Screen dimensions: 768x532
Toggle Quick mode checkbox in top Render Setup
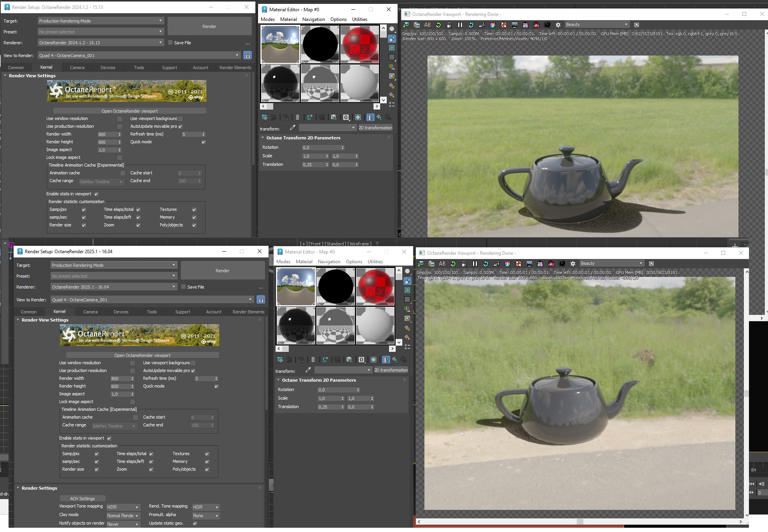point(203,142)
